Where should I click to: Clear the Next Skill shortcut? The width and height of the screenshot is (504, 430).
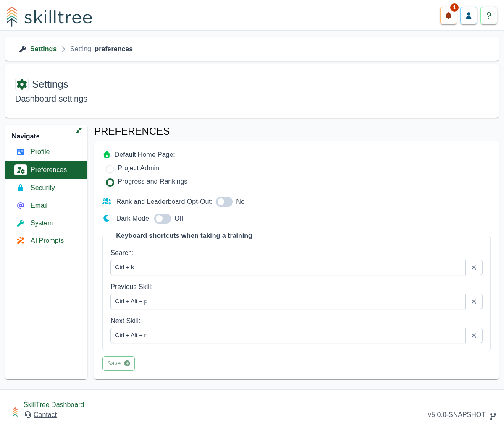tap(474, 336)
